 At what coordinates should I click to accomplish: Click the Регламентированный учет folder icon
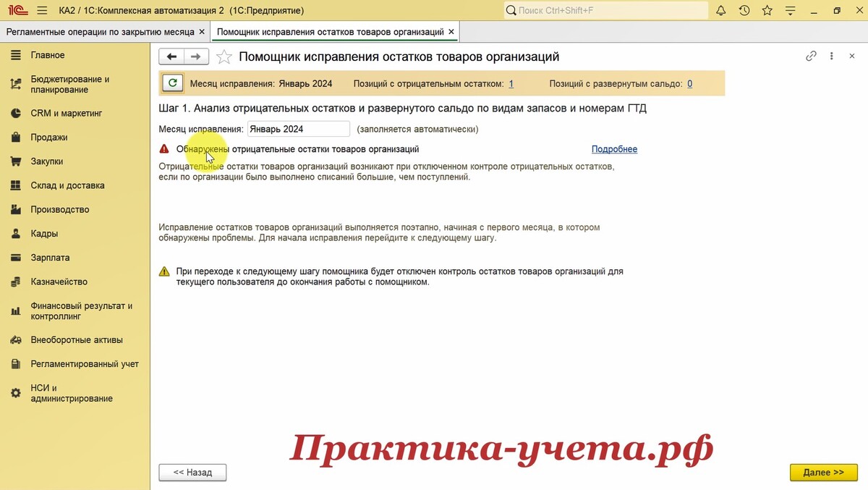pyautogui.click(x=15, y=364)
